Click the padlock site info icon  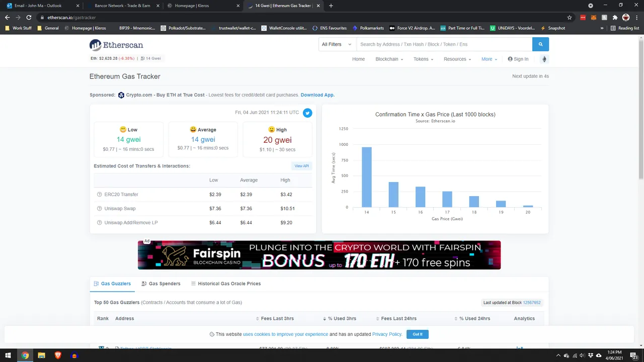point(42,18)
